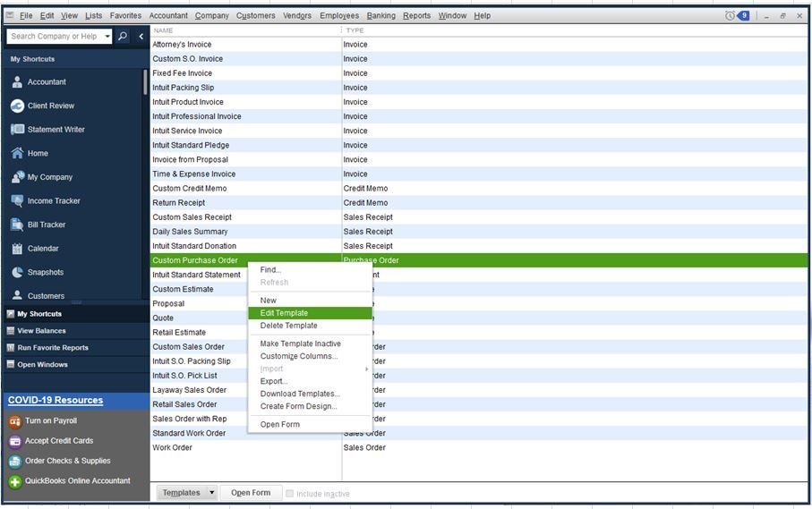The image size is (812, 509).
Task: Collapse the left icon bar arrow
Action: 141,36
